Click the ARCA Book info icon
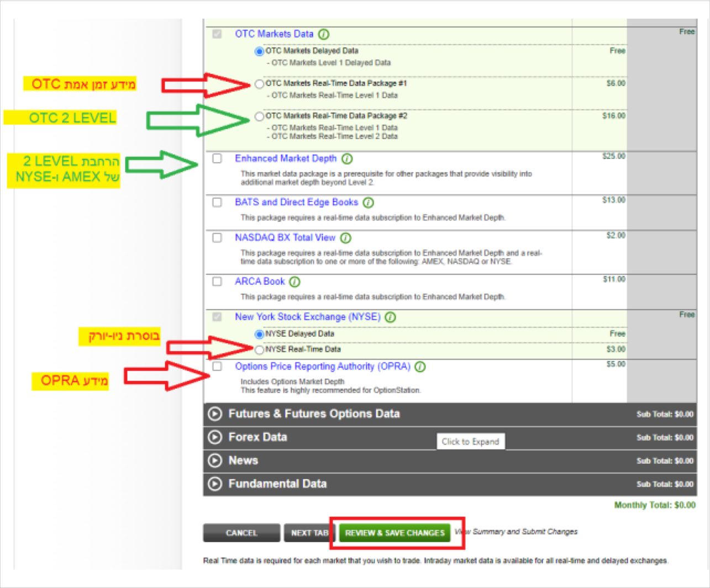Viewport: 710px width, 588px height. 295,282
